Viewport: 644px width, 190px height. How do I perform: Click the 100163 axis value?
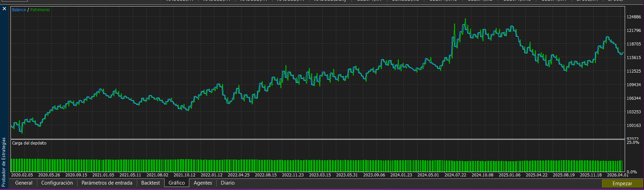634,125
